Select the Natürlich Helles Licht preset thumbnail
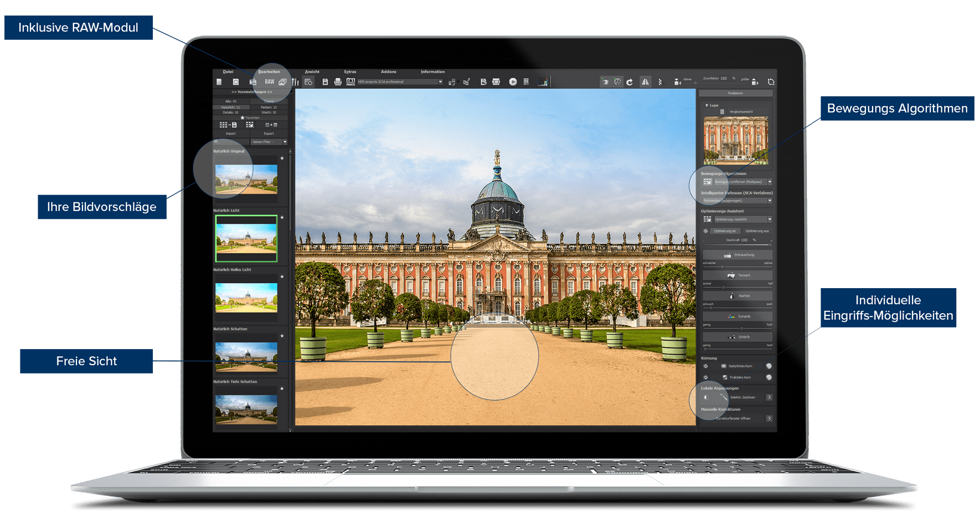Image resolution: width=980 pixels, height=527 pixels. [246, 298]
